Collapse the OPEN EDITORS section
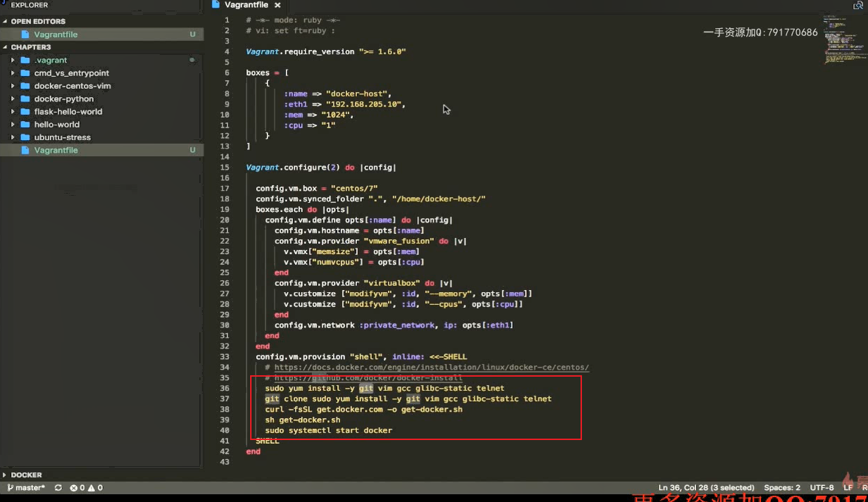This screenshot has height=502, width=868. coord(6,22)
